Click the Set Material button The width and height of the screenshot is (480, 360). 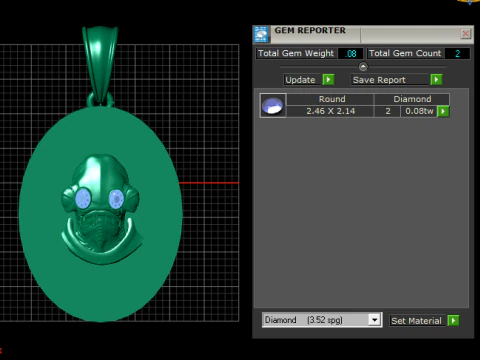[x=417, y=321]
